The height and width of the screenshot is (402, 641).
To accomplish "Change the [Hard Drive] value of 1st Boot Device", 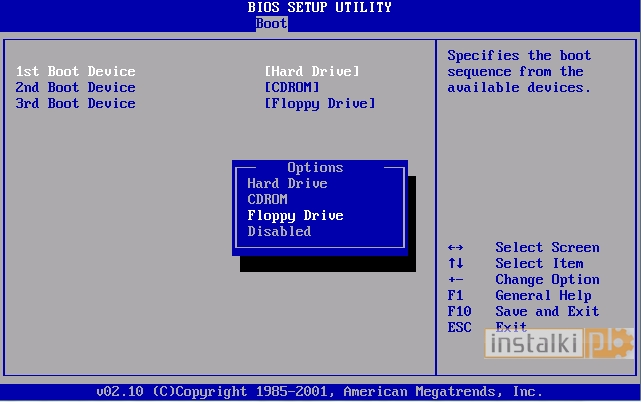I will pos(312,71).
